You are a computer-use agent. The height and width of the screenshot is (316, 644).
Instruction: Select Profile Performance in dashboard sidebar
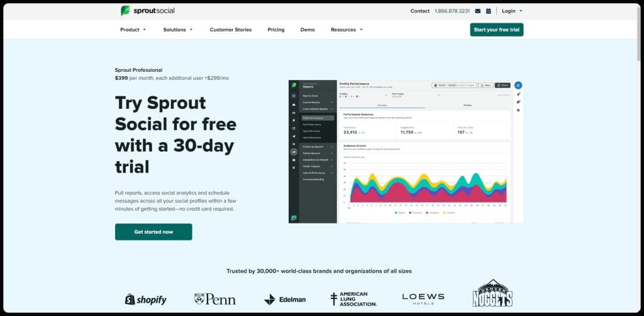pyautogui.click(x=318, y=118)
